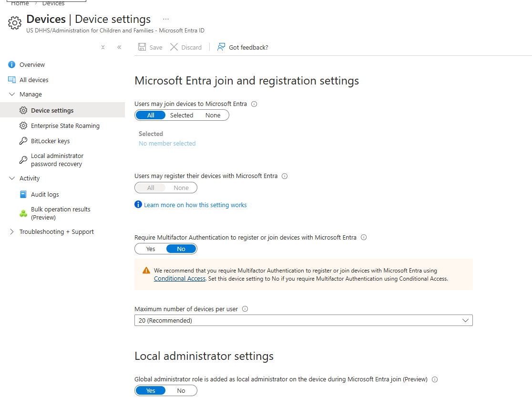Click the Activity section label

coord(30,178)
